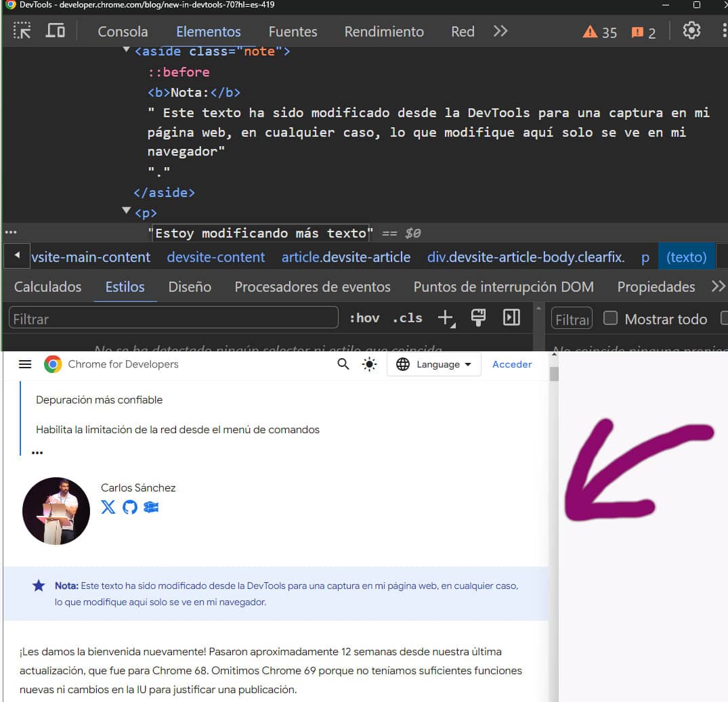
Task: Toggle the computed styles sidebar icon
Action: (511, 317)
